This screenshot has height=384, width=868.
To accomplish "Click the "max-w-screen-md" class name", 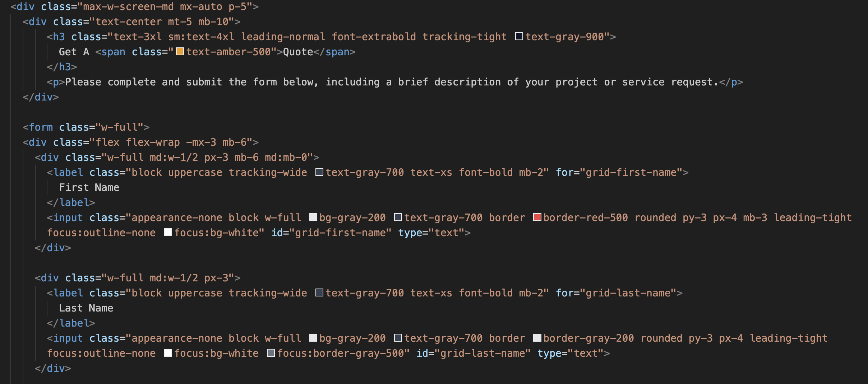I will pyautogui.click(x=129, y=6).
